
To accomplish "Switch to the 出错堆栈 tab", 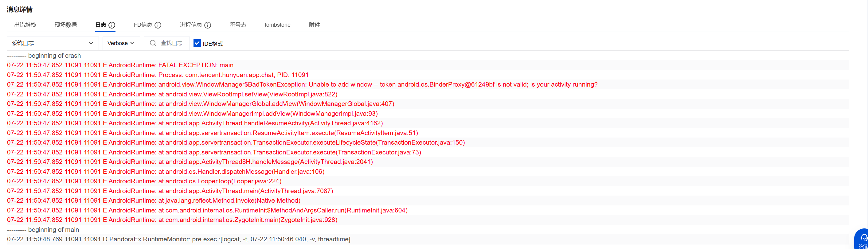I will pyautogui.click(x=25, y=25).
